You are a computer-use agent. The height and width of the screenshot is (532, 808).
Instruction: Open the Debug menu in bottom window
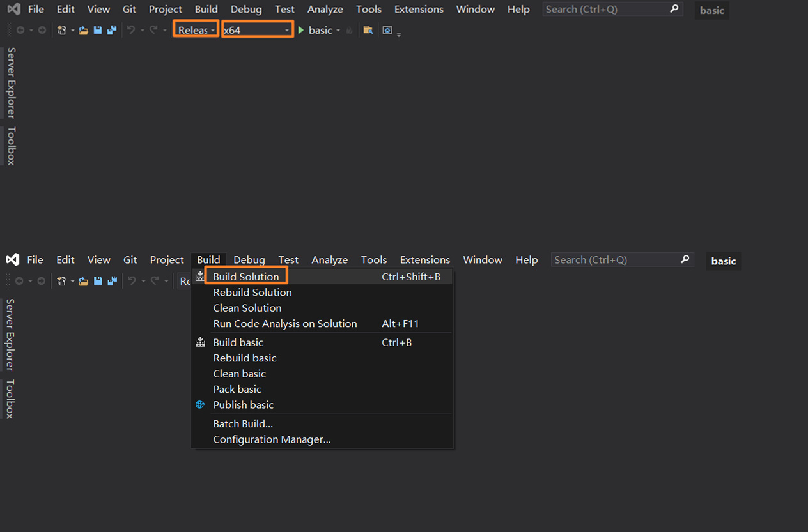(x=249, y=260)
